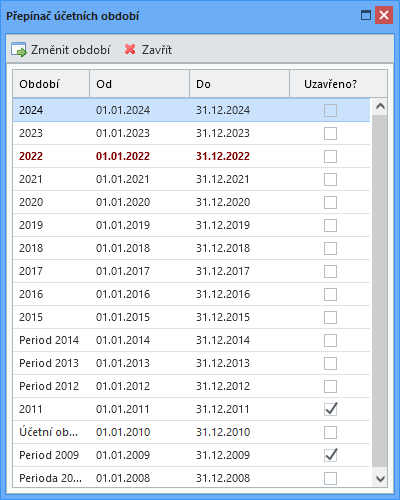Sort by the Do column header
The width and height of the screenshot is (400, 500).
[x=240, y=84]
